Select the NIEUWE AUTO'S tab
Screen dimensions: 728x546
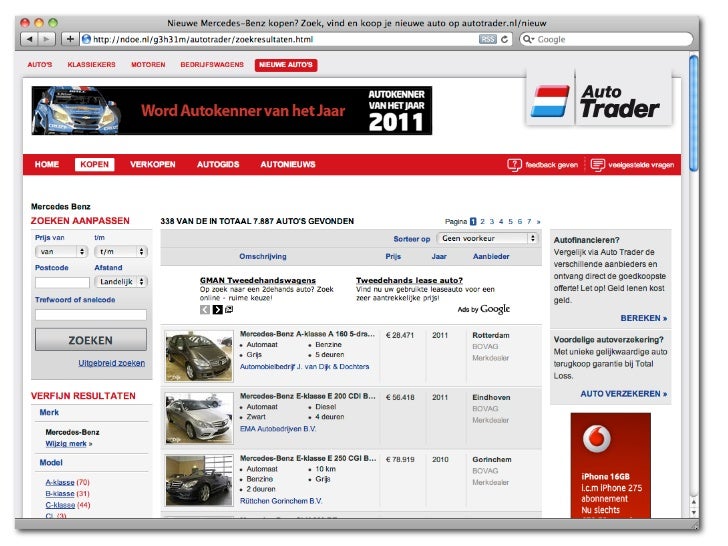[x=286, y=65]
